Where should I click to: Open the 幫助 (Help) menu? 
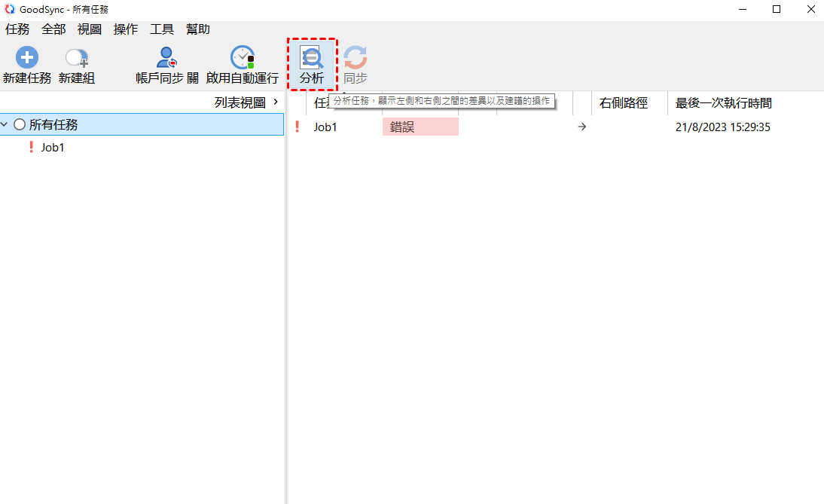point(198,29)
